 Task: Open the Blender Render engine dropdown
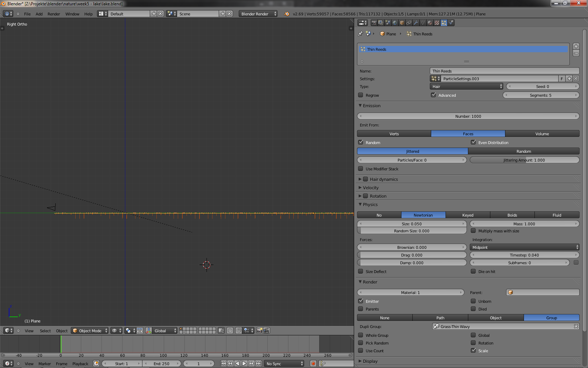click(x=258, y=14)
